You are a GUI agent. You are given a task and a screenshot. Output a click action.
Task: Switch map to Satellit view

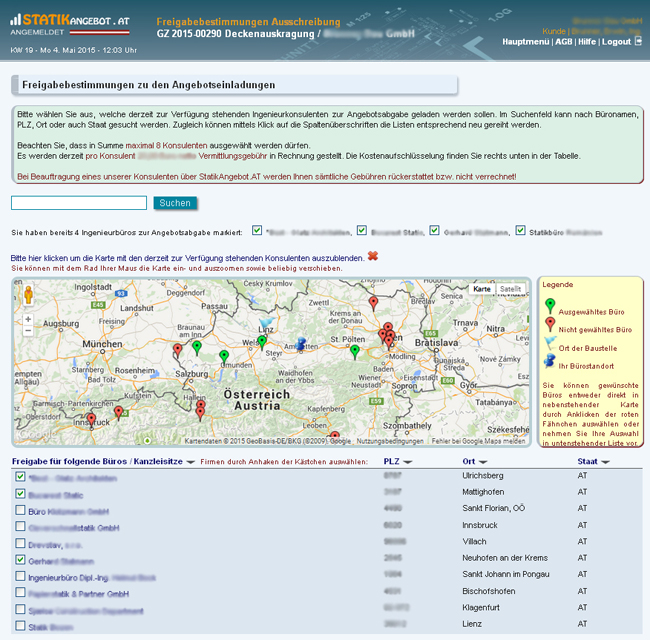pos(510,289)
